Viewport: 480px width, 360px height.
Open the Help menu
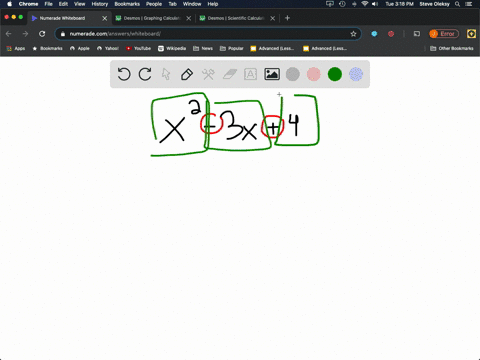coord(213,4)
